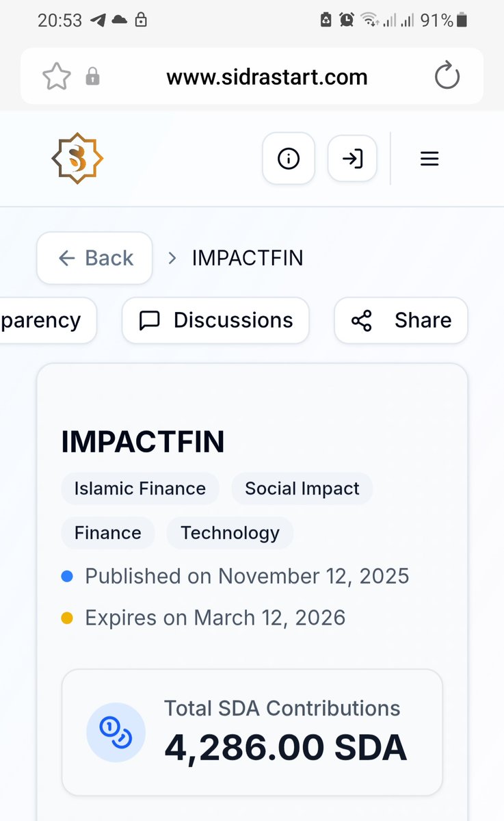Open the hamburger menu
Viewport: 504px width, 821px height.
click(429, 159)
